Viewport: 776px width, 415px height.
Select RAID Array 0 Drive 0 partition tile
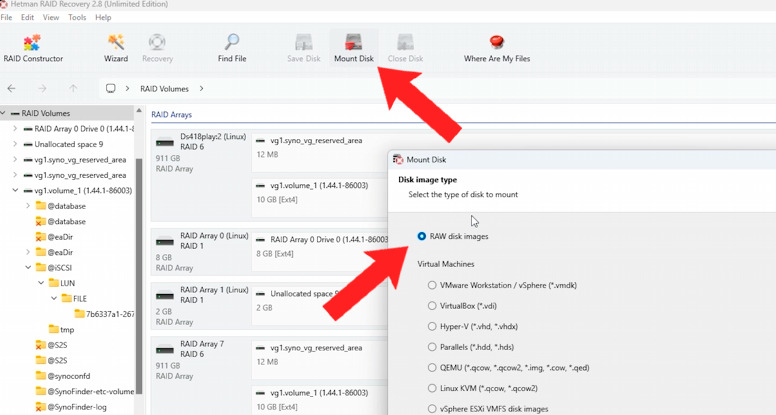(319, 251)
